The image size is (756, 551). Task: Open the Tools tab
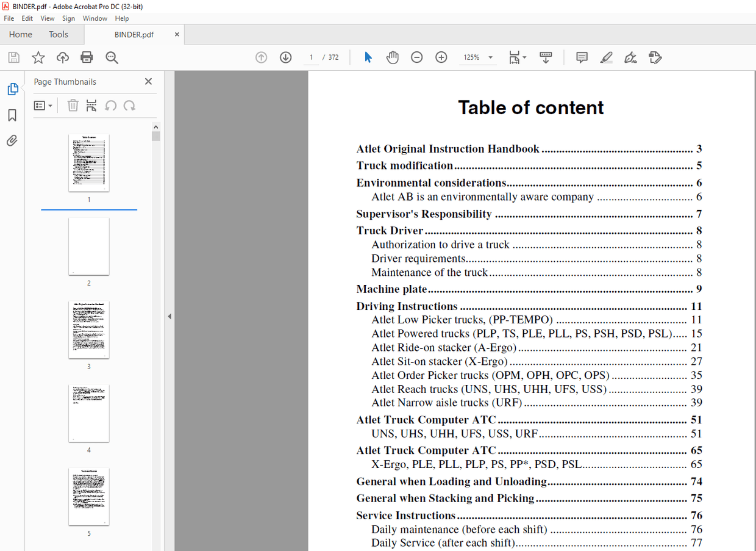pos(59,34)
